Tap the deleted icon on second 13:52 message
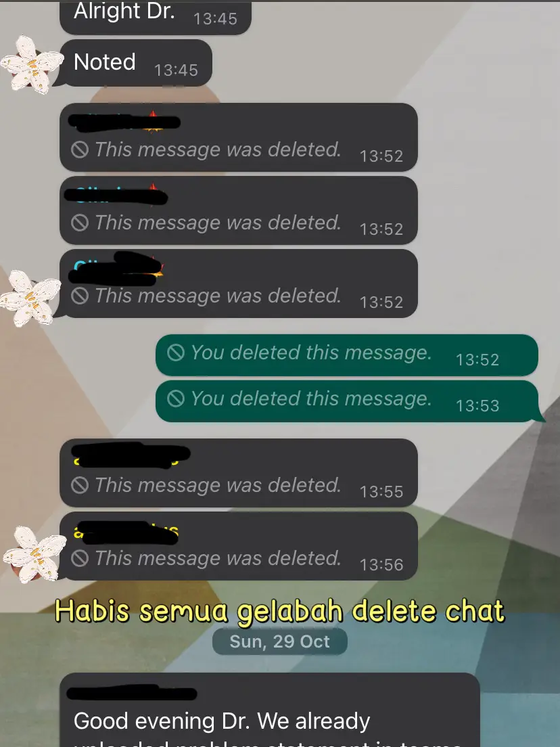 [x=80, y=223]
